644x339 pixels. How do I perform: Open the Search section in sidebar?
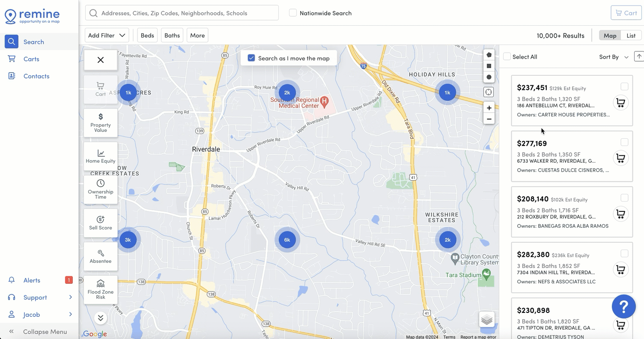pyautogui.click(x=39, y=42)
